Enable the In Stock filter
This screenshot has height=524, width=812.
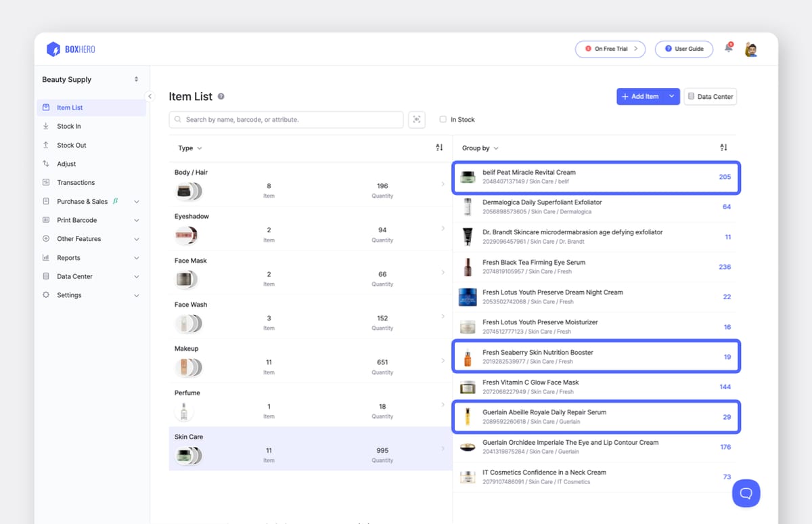tap(443, 119)
